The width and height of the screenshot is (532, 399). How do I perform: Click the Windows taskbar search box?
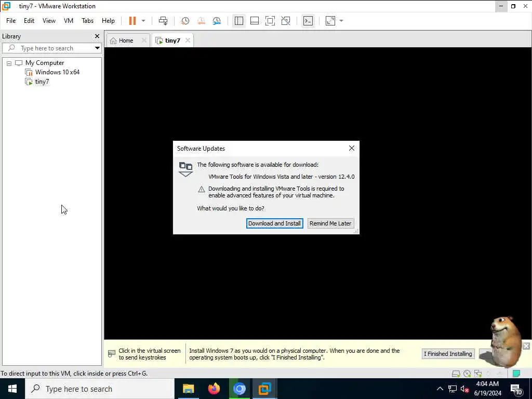99,389
